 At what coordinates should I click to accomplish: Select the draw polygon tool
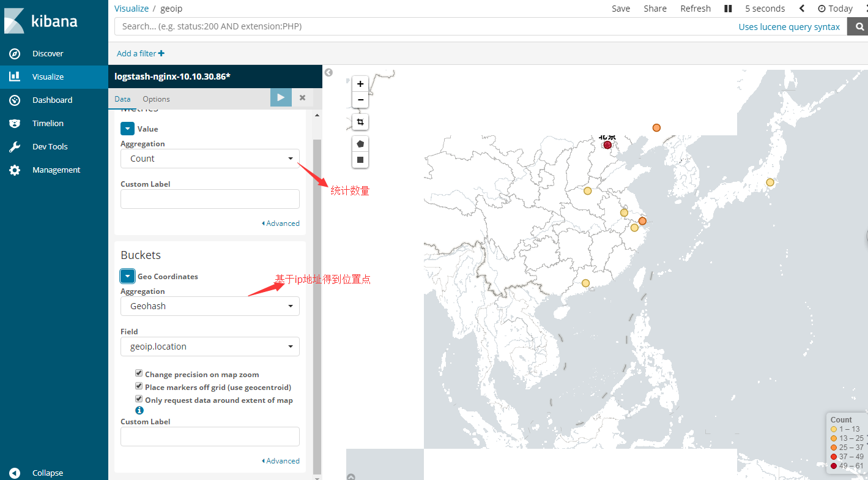360,144
